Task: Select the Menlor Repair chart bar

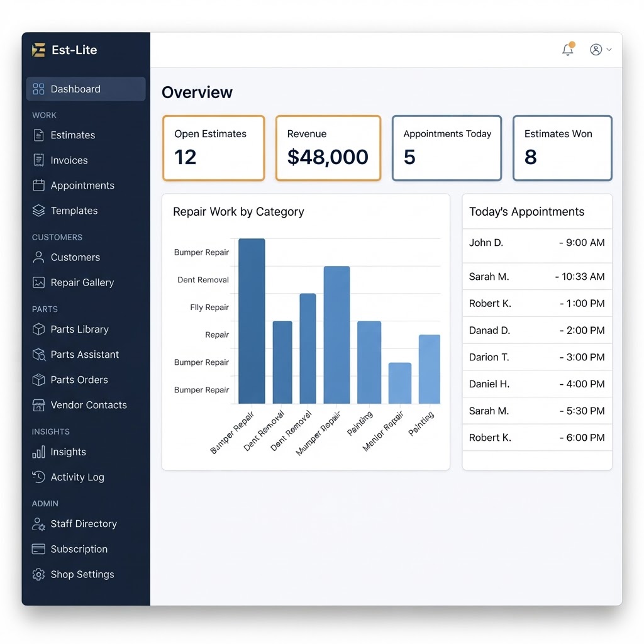Action: (400, 383)
